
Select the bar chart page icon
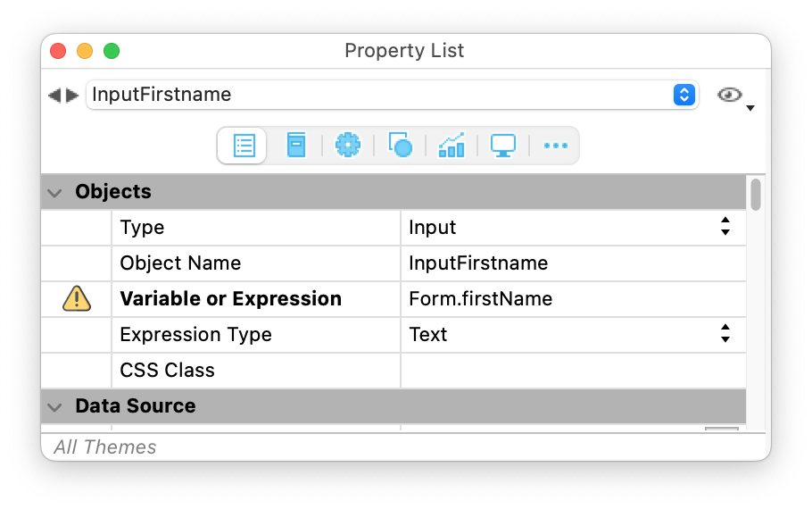point(452,146)
